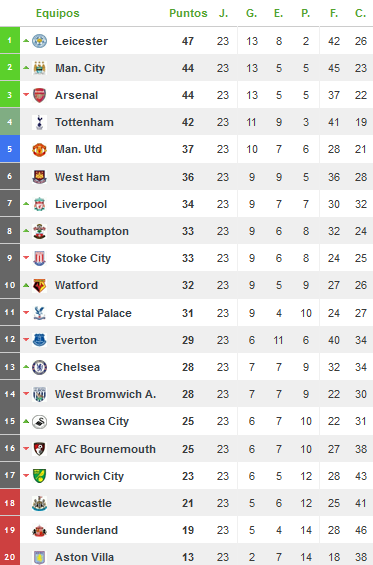Viewport: 373px width, 565px height.
Task: Click the green position 1 badge
Action: coord(10,40)
